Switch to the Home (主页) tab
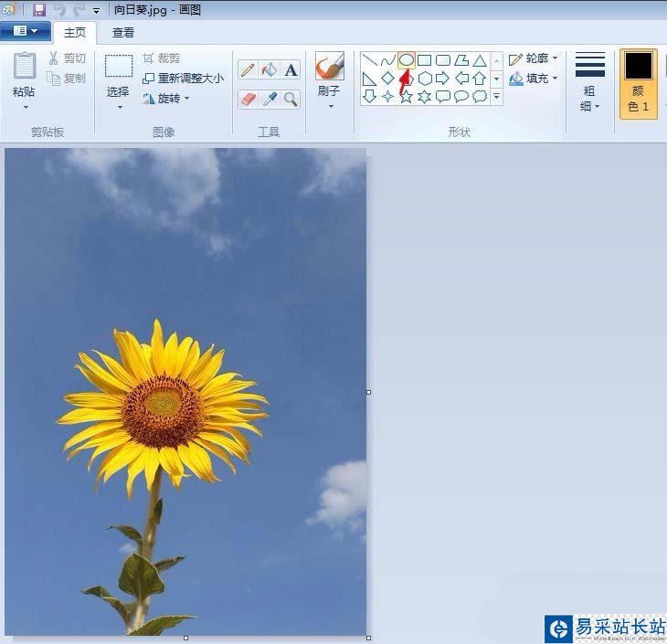This screenshot has height=644, width=667. (75, 32)
